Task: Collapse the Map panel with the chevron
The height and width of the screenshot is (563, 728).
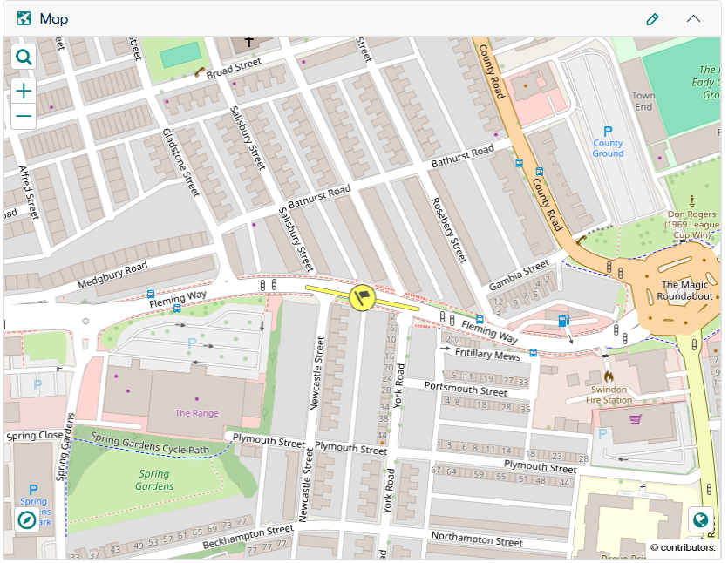Action: [x=693, y=18]
